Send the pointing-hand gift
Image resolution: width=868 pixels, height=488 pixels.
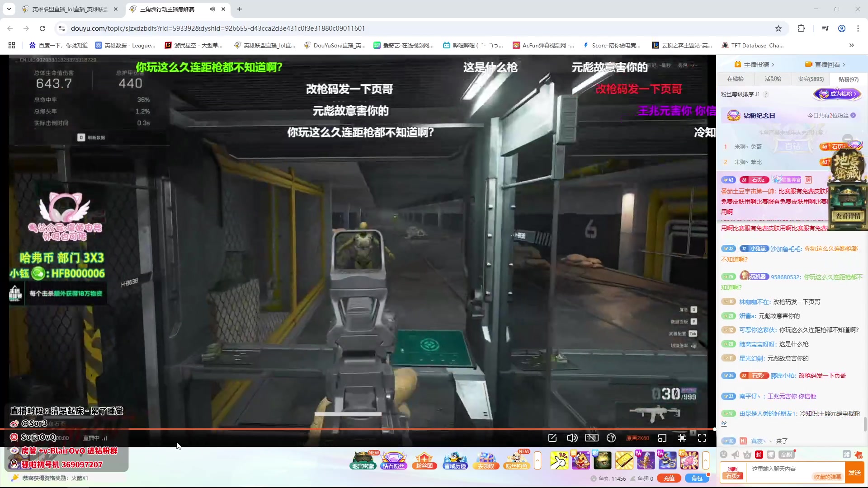[x=559, y=460]
